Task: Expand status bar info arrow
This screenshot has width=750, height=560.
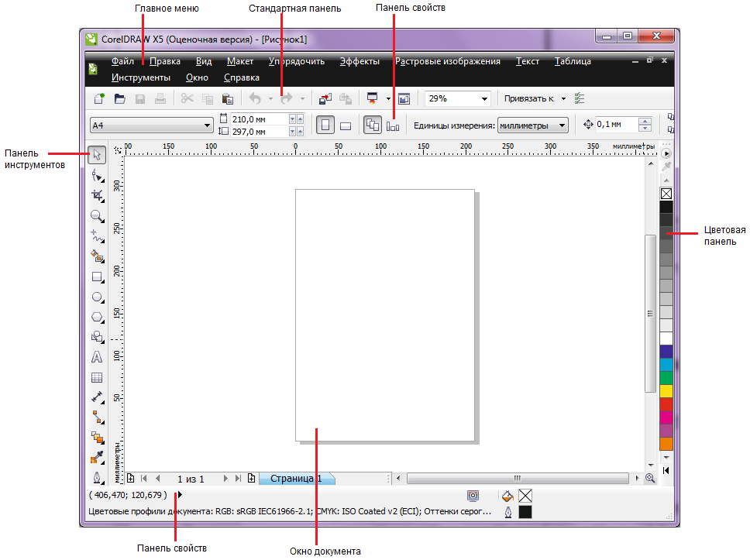Action: pos(180,494)
